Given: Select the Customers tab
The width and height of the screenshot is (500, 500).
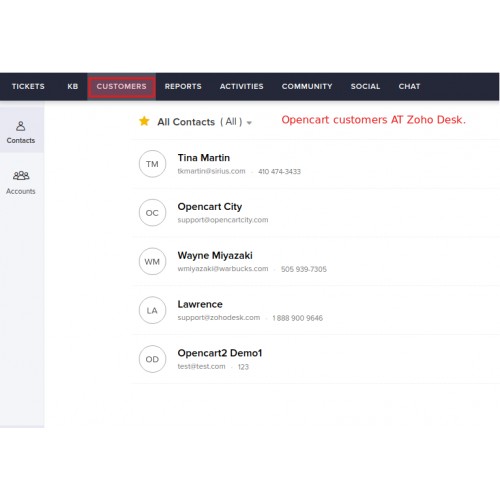Looking at the screenshot, I should (x=122, y=87).
